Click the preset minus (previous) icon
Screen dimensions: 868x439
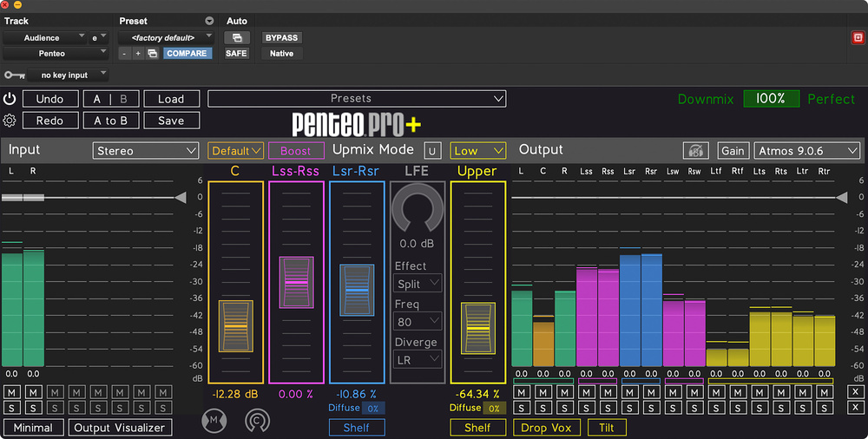124,53
